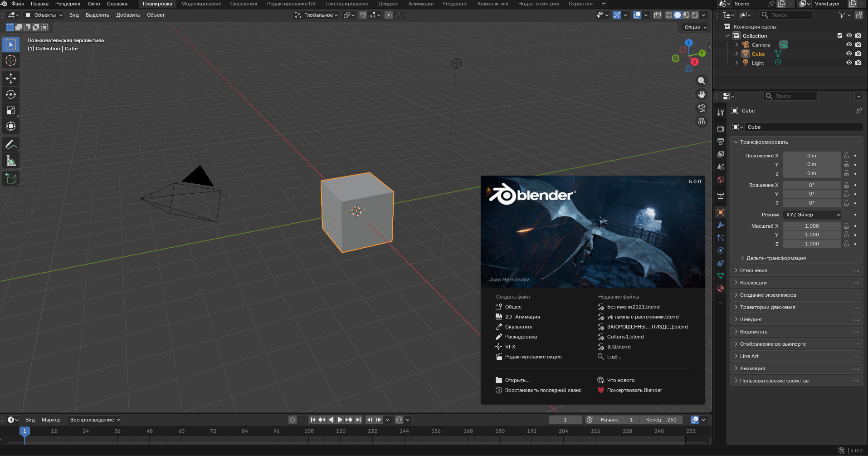Viewport: 868px width, 456px height.
Task: Hide the Camera with its eye icon
Action: (849, 44)
